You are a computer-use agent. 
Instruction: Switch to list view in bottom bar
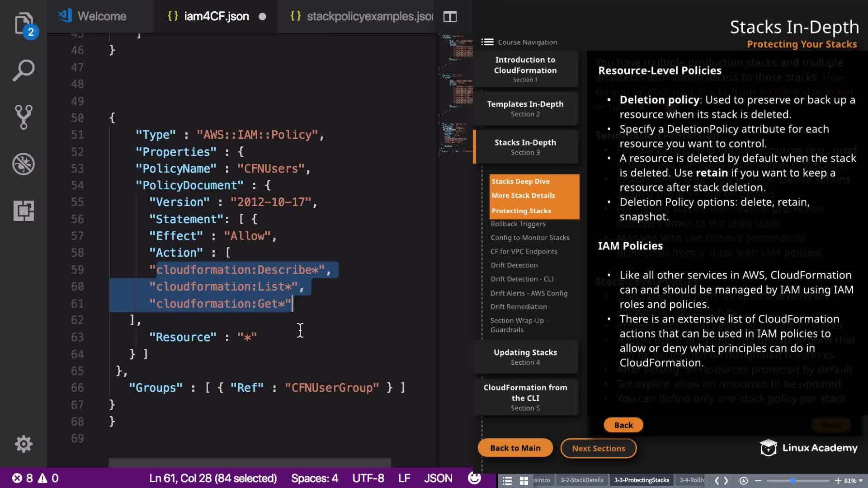[x=507, y=480]
